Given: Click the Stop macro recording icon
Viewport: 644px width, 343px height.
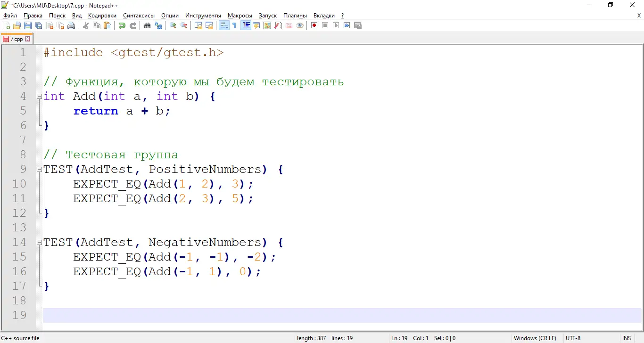Looking at the screenshot, I should point(325,25).
